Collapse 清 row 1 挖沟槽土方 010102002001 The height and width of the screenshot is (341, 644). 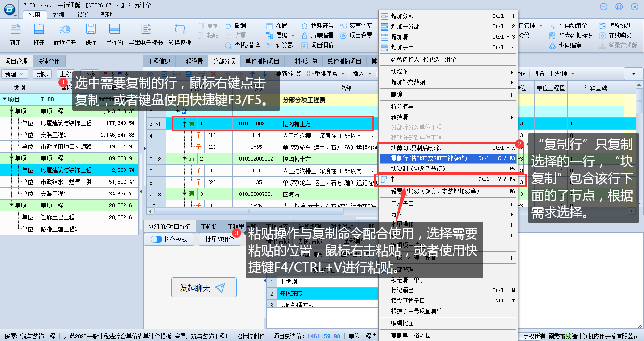pyautogui.click(x=185, y=123)
